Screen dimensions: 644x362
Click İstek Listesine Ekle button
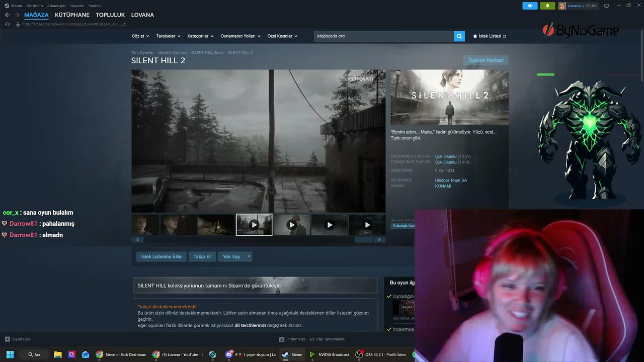point(162,256)
